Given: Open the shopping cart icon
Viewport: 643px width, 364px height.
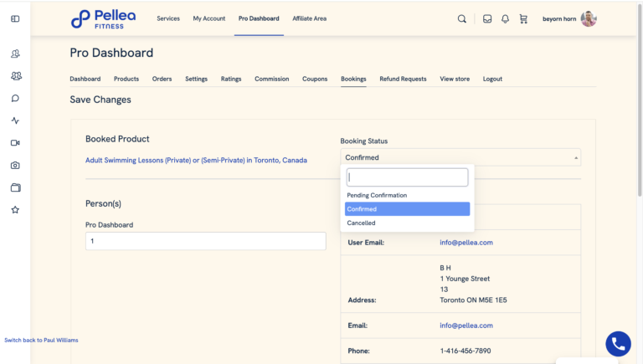Looking at the screenshot, I should pos(523,19).
